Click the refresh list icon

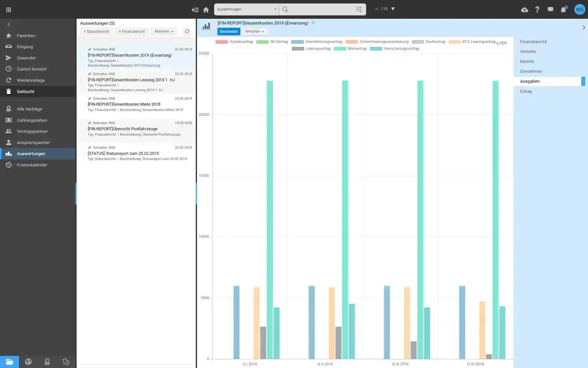187,31
